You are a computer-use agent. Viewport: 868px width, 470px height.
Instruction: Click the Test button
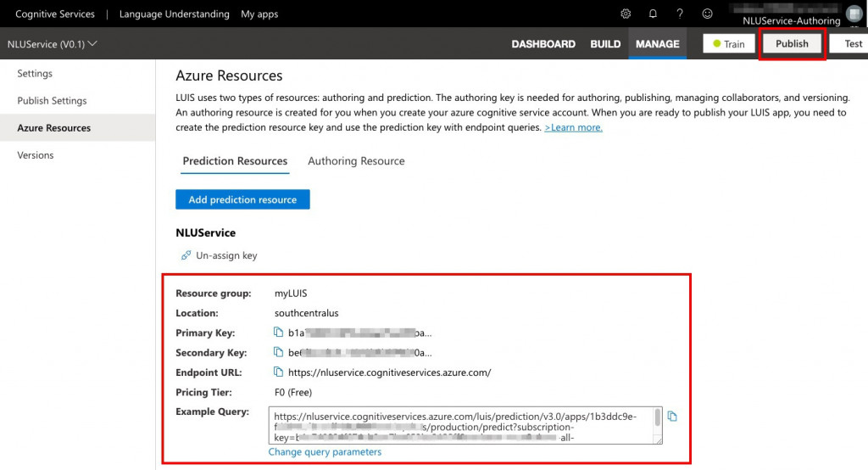click(849, 44)
